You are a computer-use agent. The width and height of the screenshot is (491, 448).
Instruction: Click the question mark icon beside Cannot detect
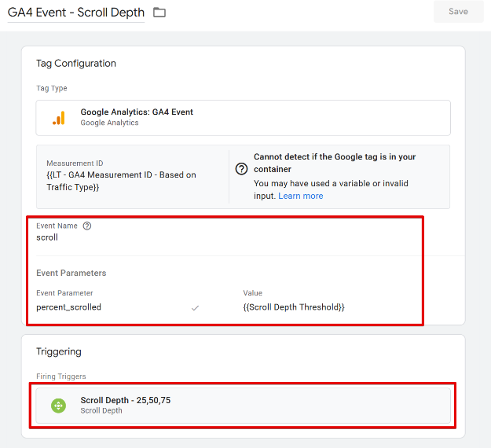click(241, 169)
